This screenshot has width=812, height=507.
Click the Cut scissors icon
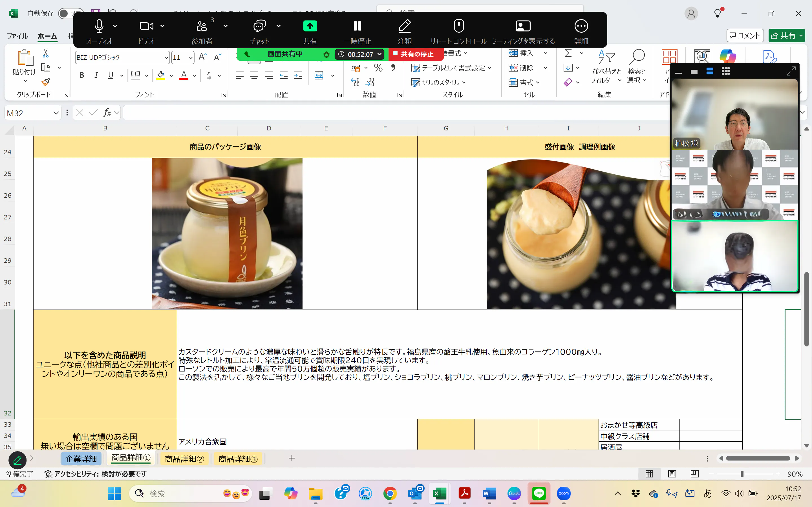click(46, 53)
